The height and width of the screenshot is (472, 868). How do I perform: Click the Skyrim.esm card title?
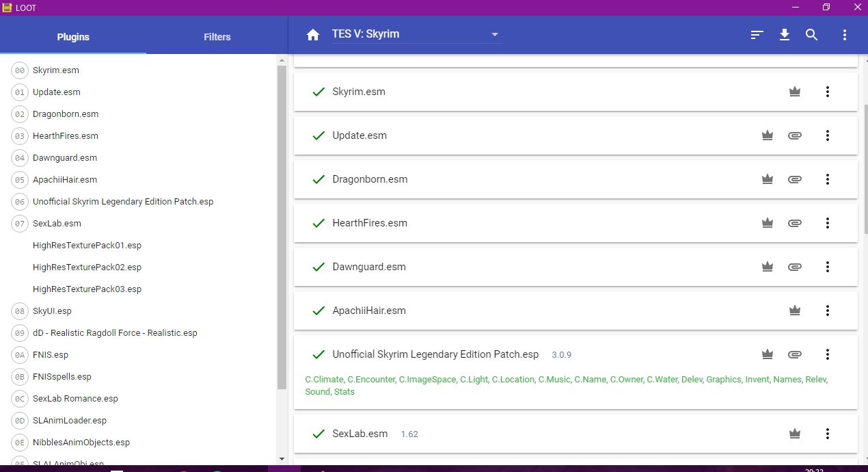[359, 92]
